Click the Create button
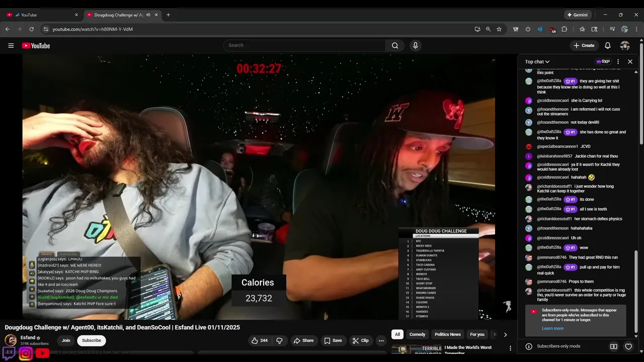Image resolution: width=644 pixels, height=362 pixels. (584, 46)
